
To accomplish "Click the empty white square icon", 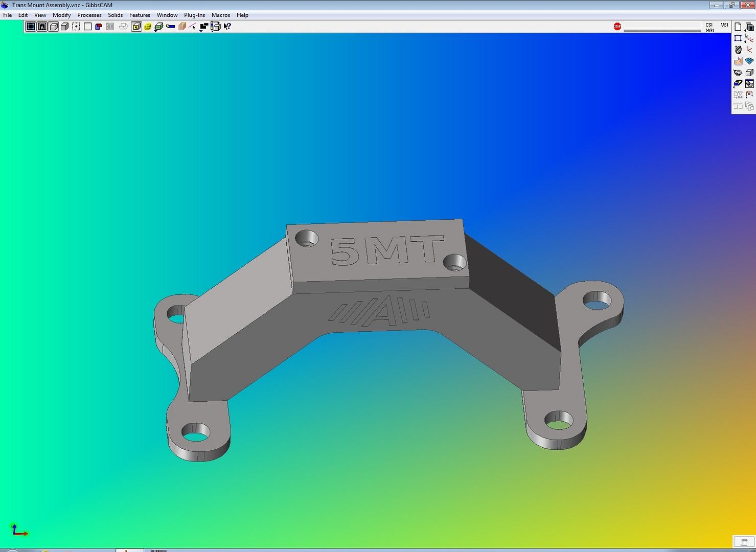I will pos(87,27).
